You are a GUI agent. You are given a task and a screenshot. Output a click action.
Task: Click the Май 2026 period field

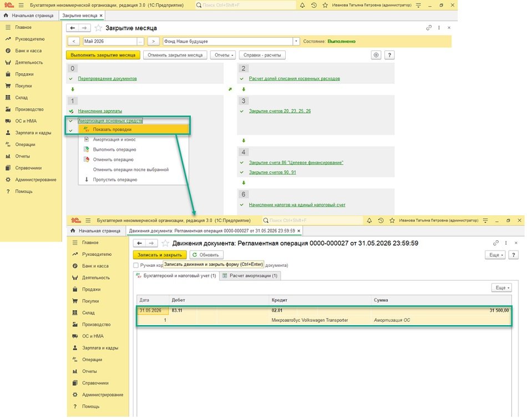coord(110,42)
